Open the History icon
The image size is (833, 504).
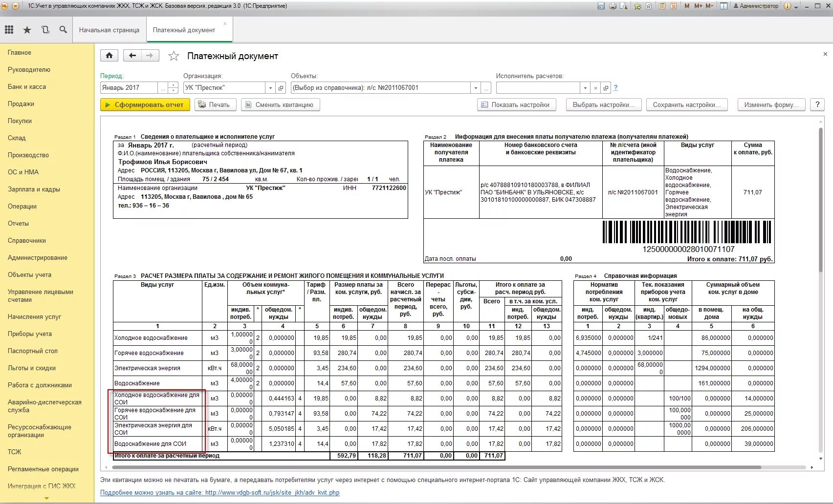pyautogui.click(x=45, y=30)
